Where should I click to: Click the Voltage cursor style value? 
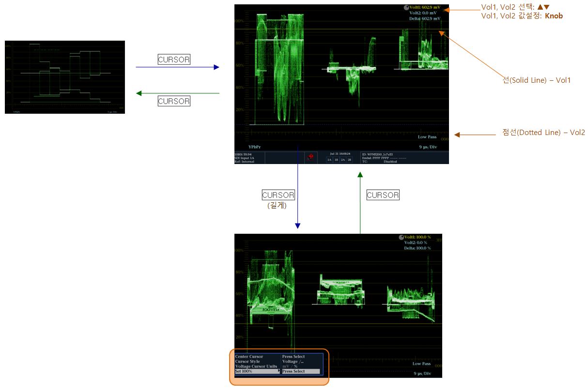pyautogui.click(x=291, y=361)
